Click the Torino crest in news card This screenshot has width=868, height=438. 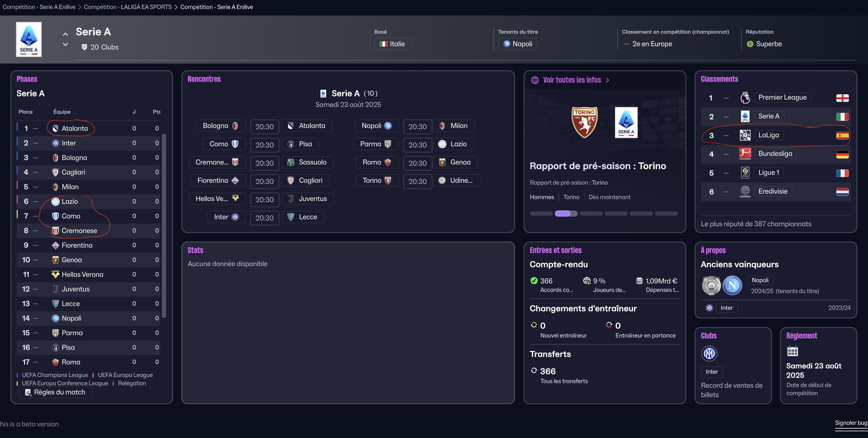click(584, 122)
